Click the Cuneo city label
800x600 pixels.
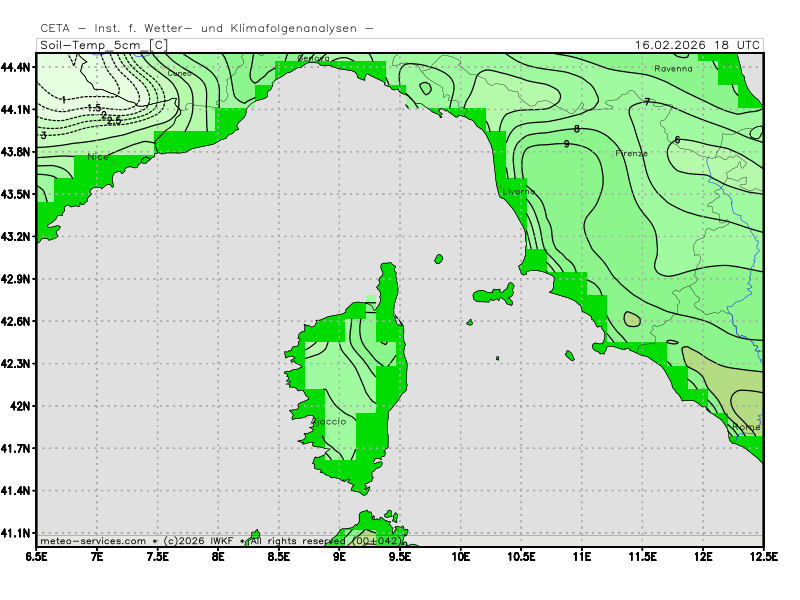click(x=180, y=73)
